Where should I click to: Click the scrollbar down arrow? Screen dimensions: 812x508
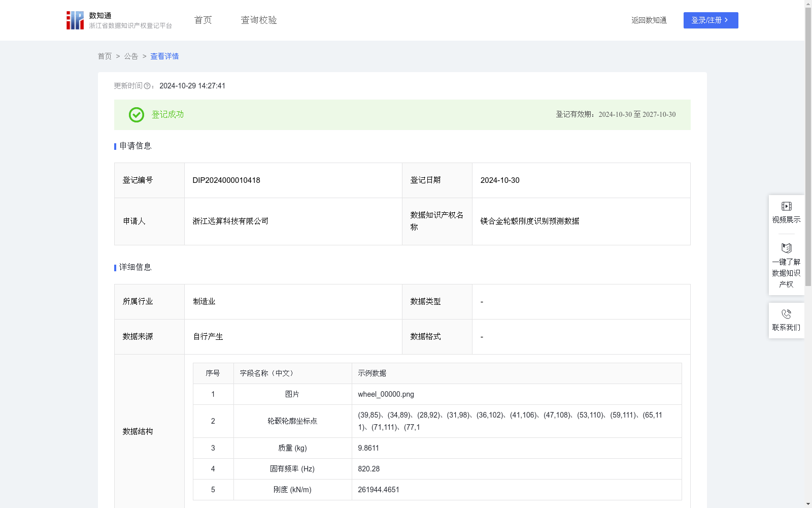(x=807, y=503)
